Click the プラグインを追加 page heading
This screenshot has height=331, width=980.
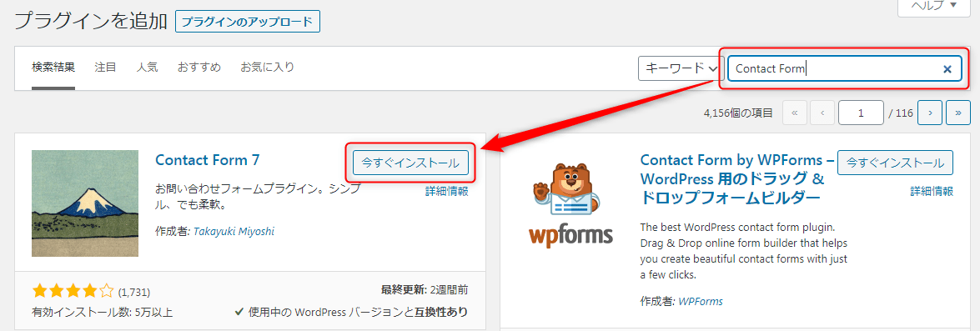(91, 21)
